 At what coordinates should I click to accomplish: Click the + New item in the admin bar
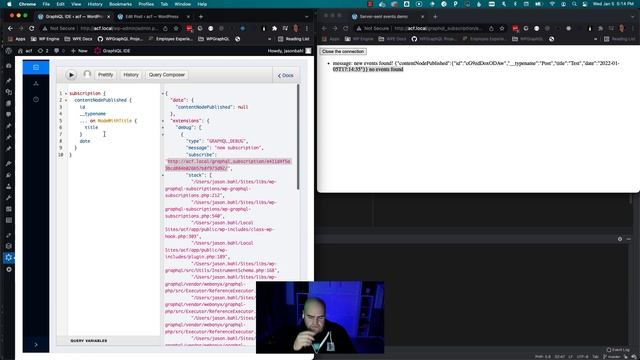point(79,51)
